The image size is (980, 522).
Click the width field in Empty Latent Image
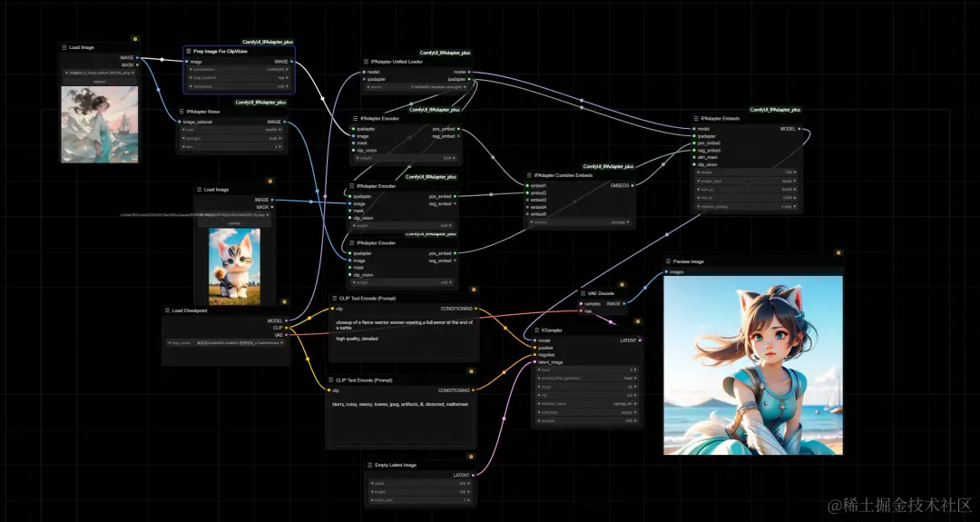click(419, 483)
